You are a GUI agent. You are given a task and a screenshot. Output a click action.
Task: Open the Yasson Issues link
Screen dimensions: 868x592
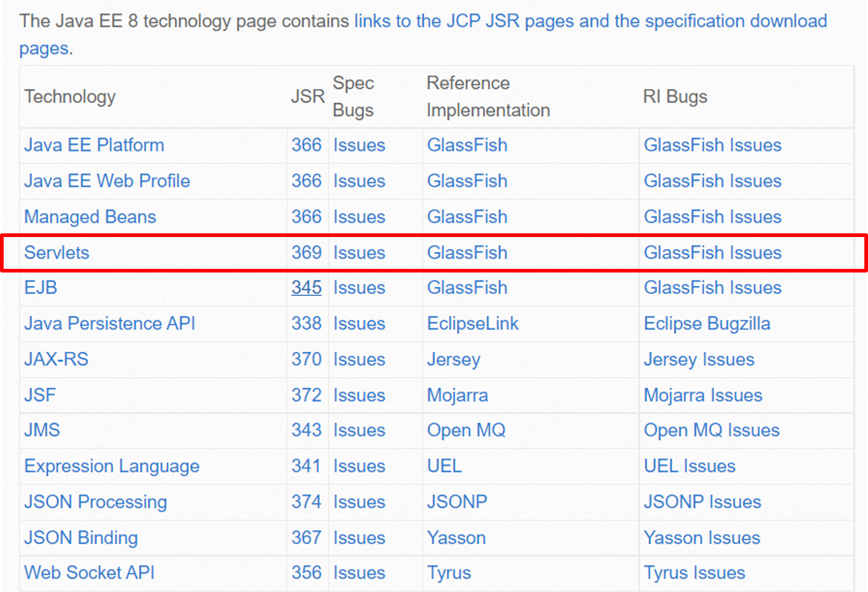click(x=701, y=538)
